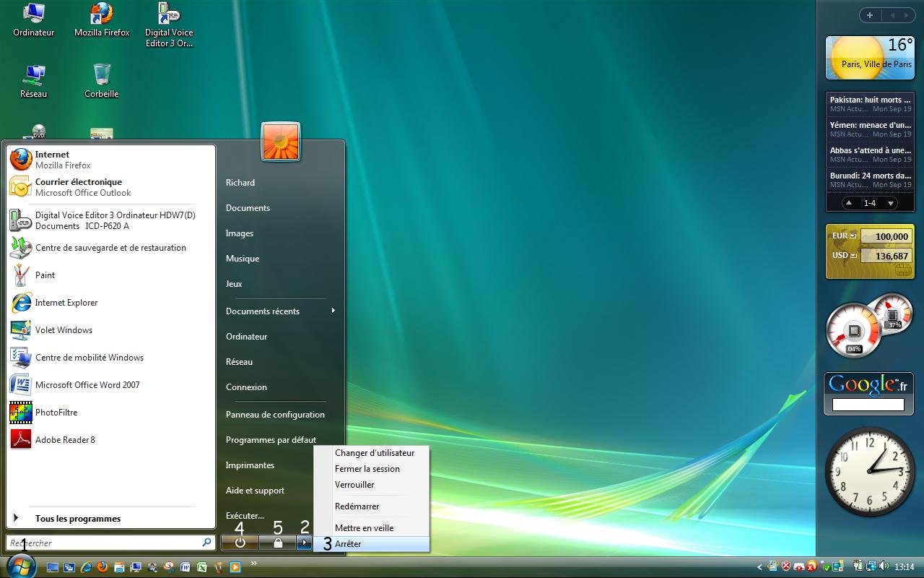Open the Digital Voice Editor 3 desktop shortcut
This screenshot has height=578, width=924.
coord(169,25)
